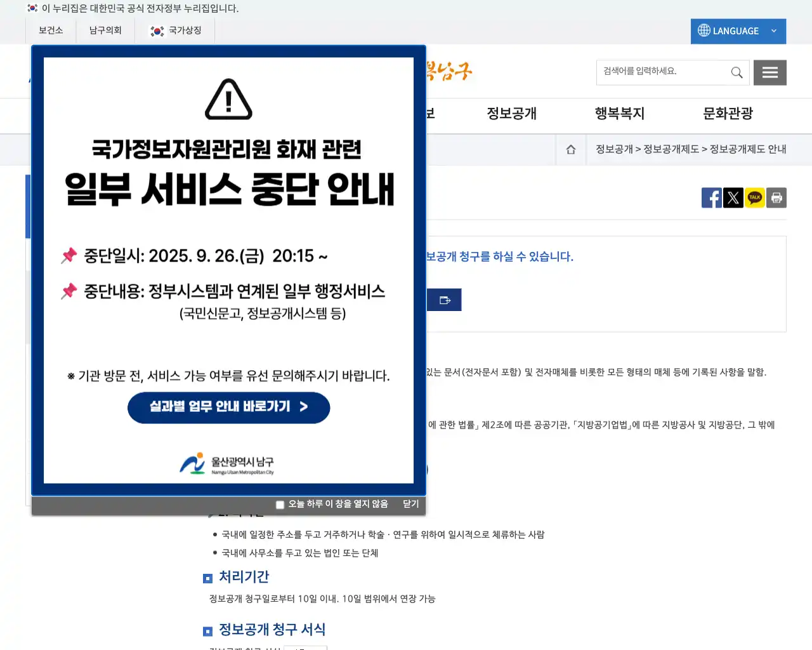Check 오늘 하루 이 창을 열지 않음 box

pyautogui.click(x=280, y=505)
